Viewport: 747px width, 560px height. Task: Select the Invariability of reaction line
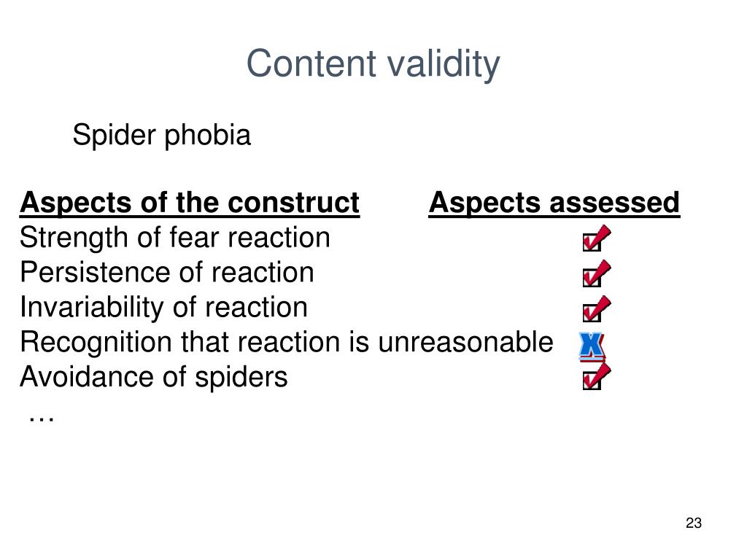click(163, 307)
